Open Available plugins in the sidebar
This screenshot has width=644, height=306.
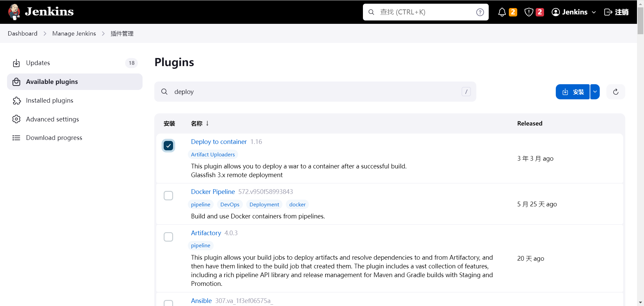[75, 82]
